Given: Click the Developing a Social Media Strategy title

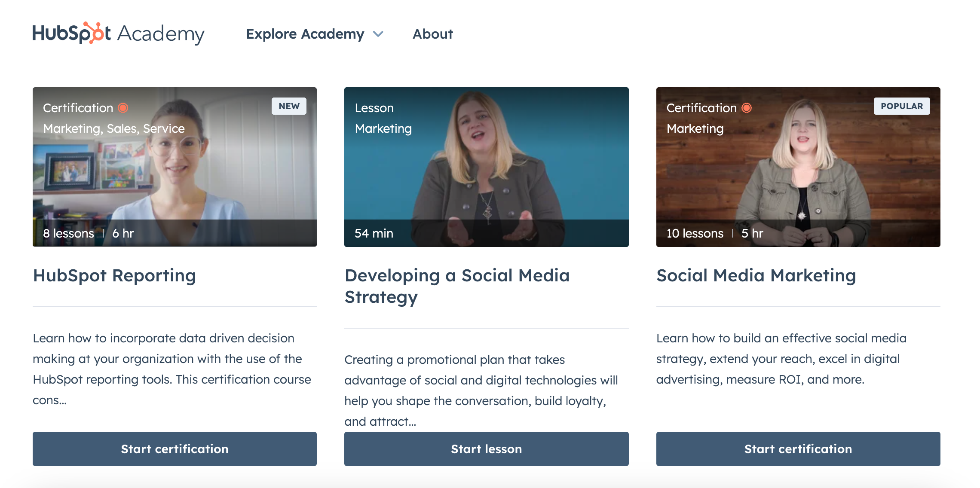Looking at the screenshot, I should coord(457,286).
